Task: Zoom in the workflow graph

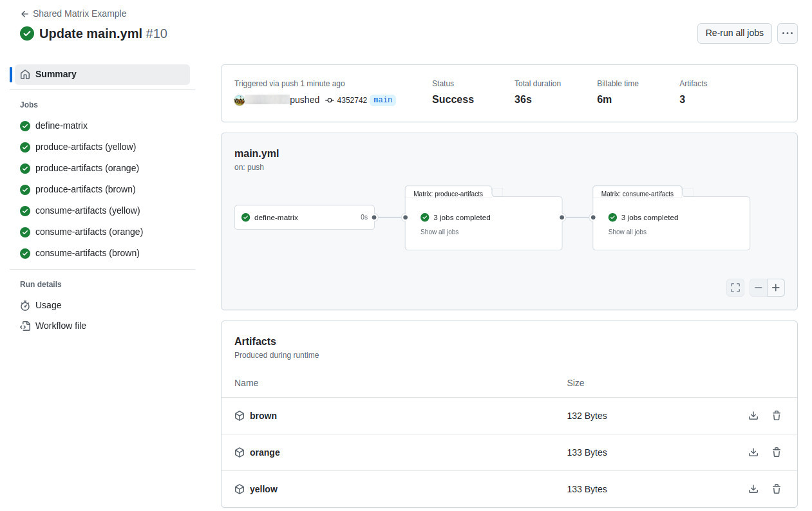Action: [x=776, y=288]
